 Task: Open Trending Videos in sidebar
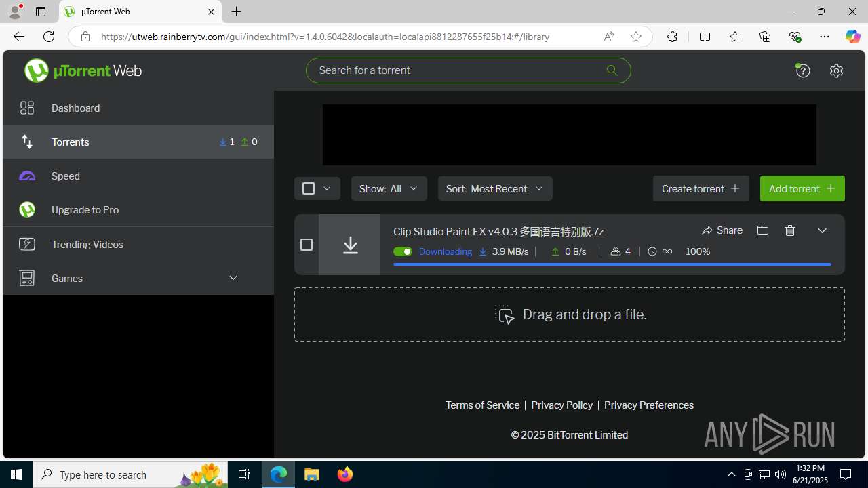[138, 244]
